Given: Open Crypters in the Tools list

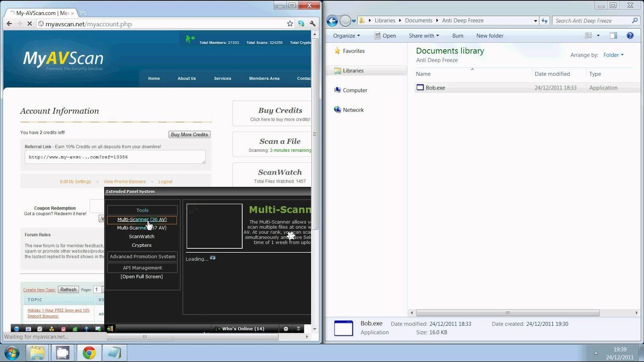Looking at the screenshot, I should point(142,245).
